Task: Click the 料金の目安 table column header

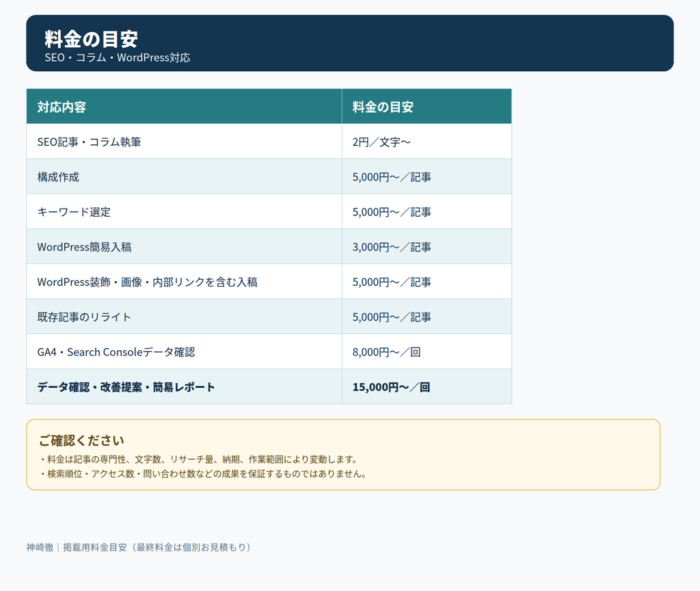Action: point(427,106)
